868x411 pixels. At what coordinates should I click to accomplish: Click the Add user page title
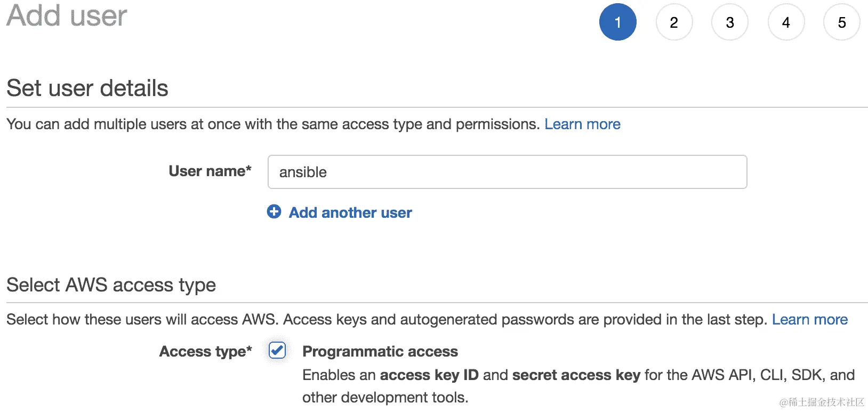[67, 15]
